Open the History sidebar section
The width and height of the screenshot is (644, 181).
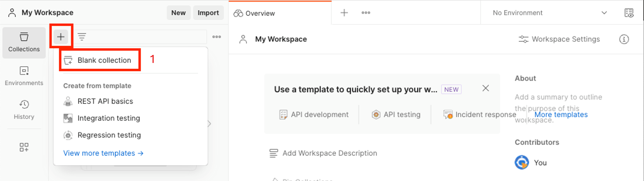[24, 110]
